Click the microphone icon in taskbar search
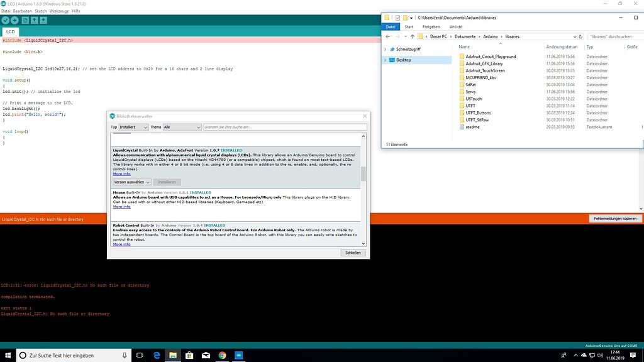 coord(125,356)
